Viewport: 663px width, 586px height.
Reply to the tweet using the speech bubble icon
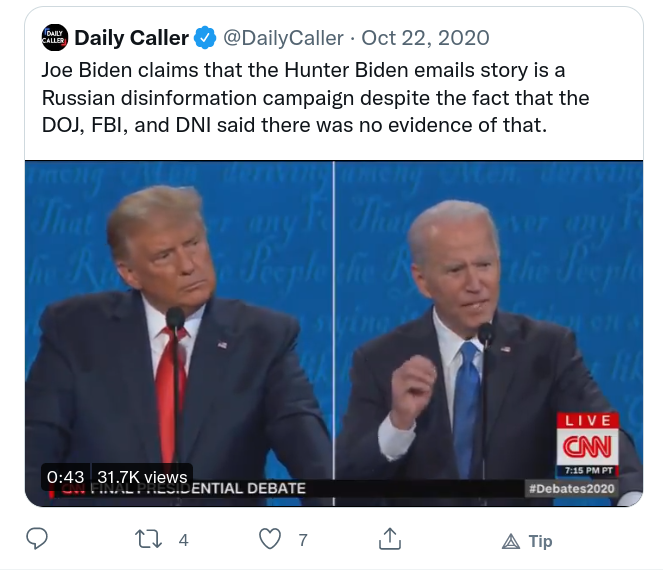coord(38,540)
